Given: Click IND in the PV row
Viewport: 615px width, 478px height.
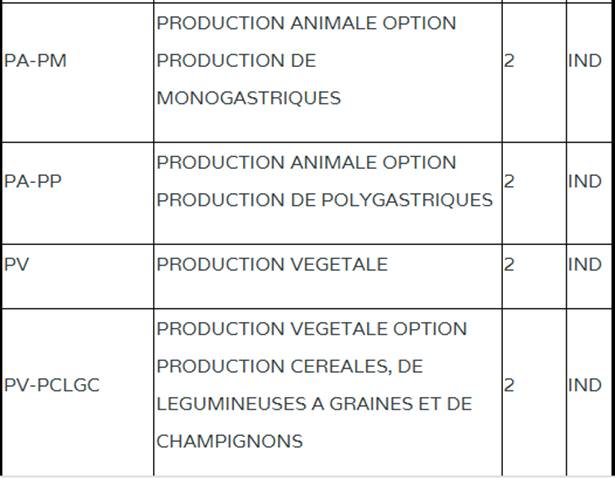Looking at the screenshot, I should [584, 265].
